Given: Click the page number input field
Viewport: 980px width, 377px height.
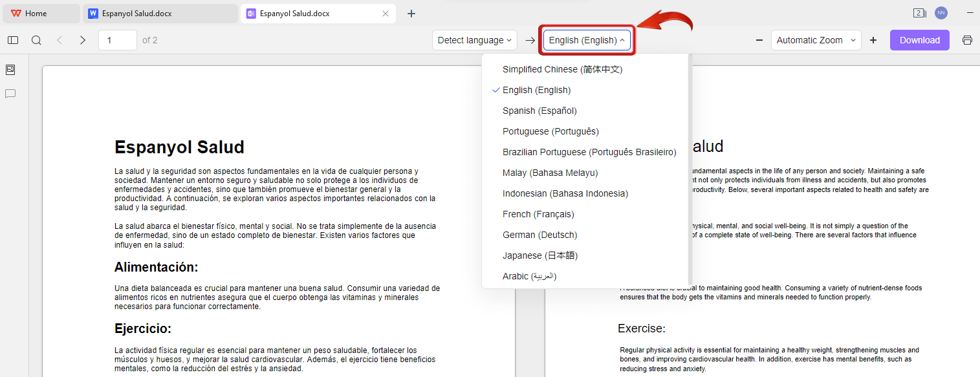Looking at the screenshot, I should pyautogui.click(x=117, y=39).
